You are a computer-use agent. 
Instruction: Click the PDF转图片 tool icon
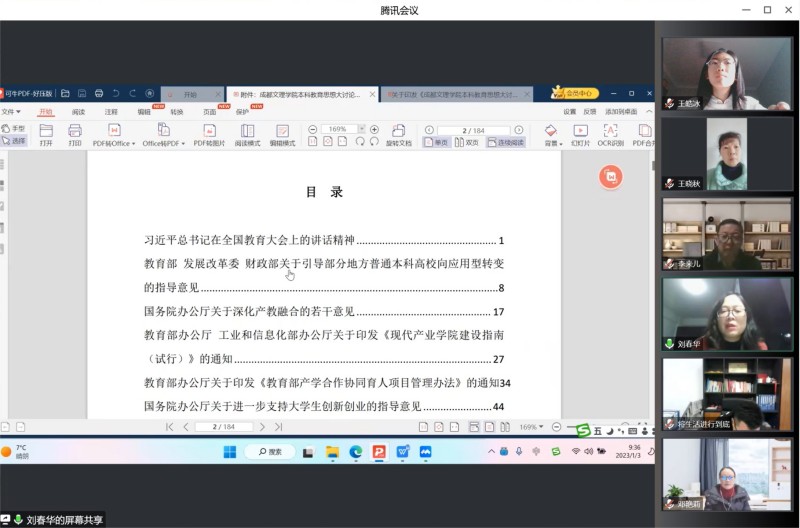209,131
